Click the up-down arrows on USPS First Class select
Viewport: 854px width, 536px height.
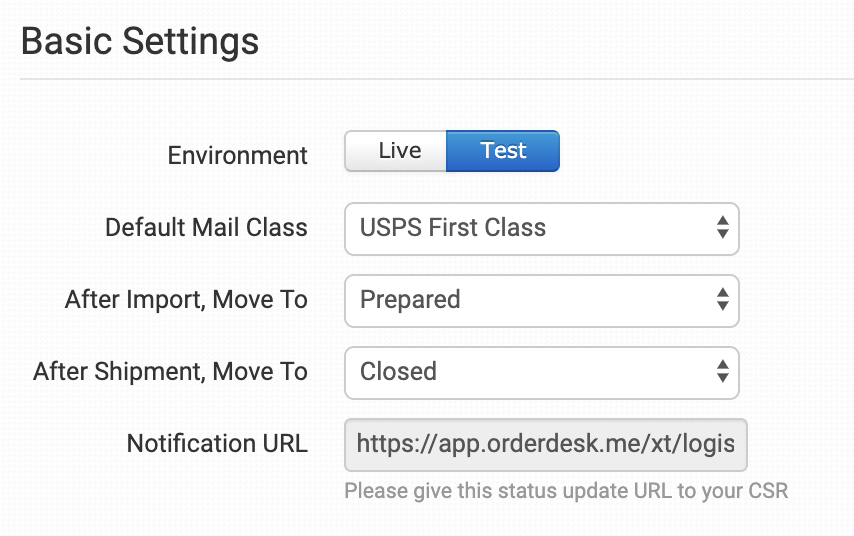pyautogui.click(x=722, y=228)
